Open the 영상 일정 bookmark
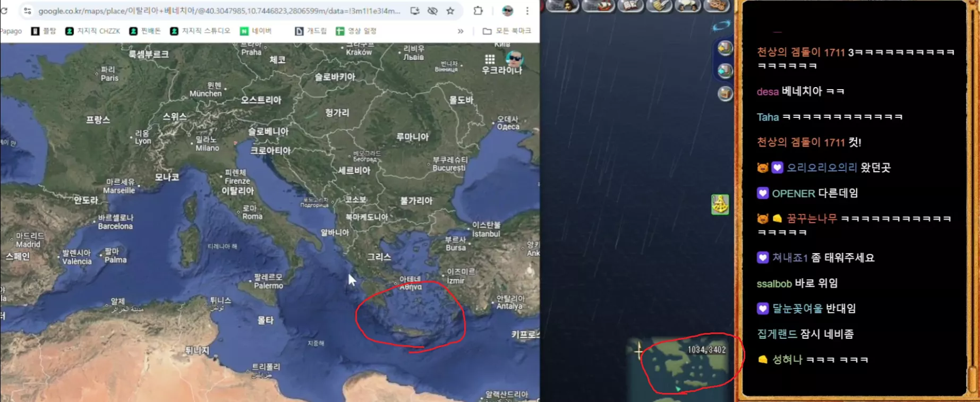 pyautogui.click(x=356, y=31)
